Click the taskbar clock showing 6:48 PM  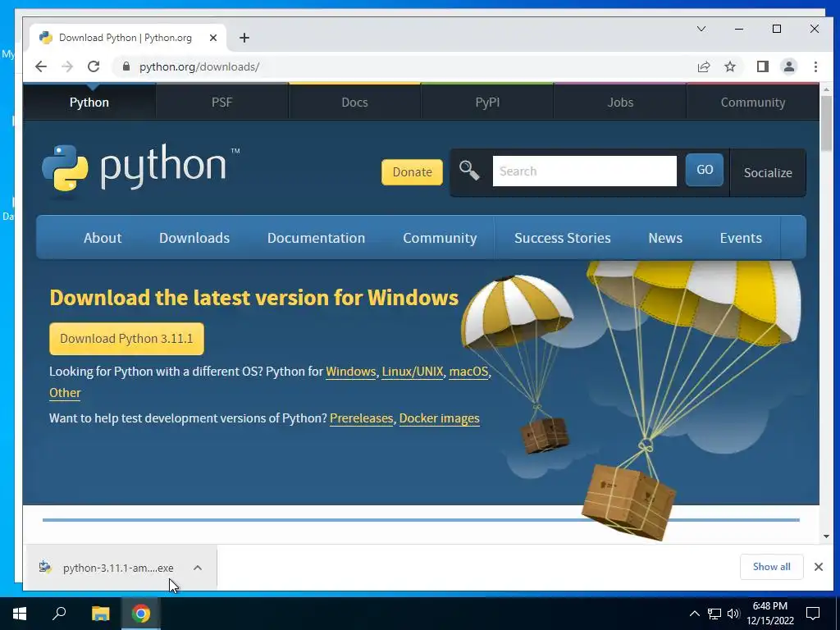click(x=770, y=614)
